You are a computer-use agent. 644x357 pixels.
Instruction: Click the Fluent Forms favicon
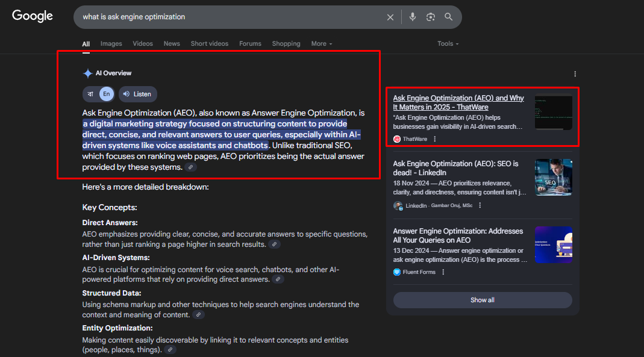click(397, 272)
